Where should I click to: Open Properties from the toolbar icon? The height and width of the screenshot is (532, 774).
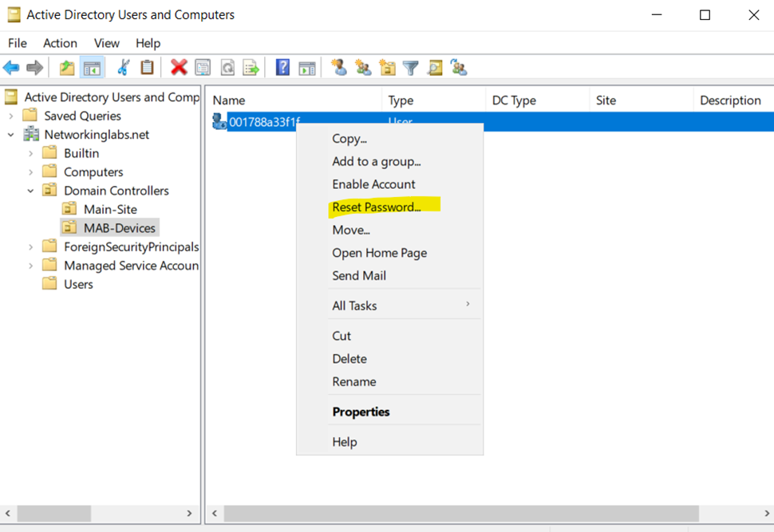pos(203,68)
